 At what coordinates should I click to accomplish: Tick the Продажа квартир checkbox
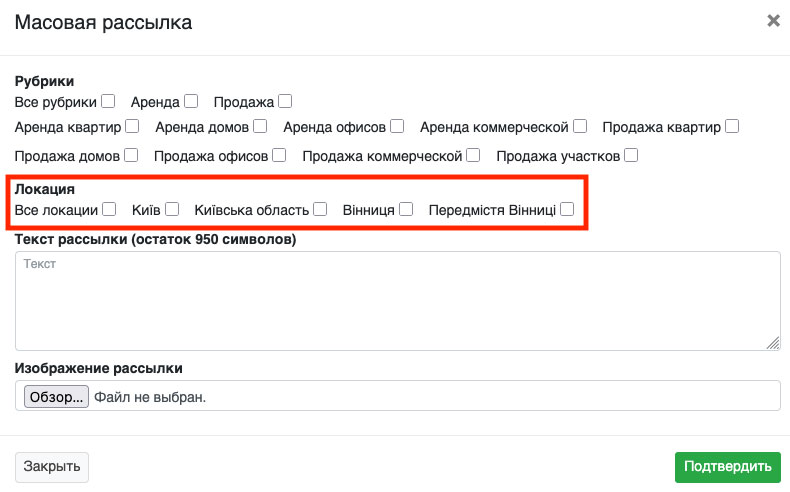point(732,127)
